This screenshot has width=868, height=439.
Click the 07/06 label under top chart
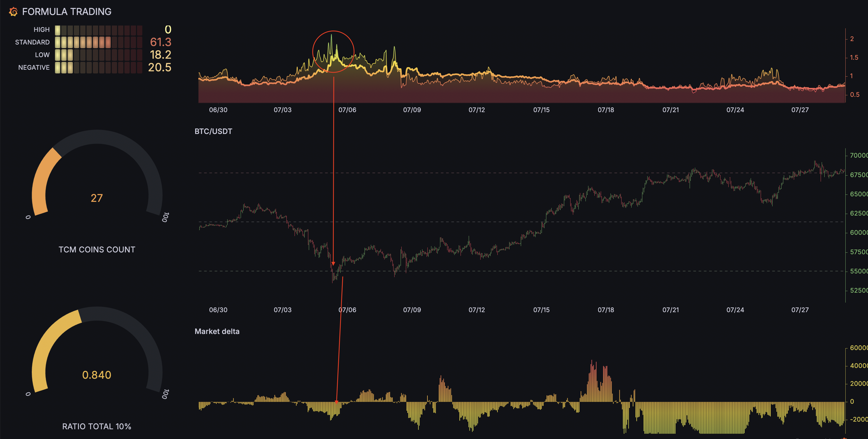[347, 110]
